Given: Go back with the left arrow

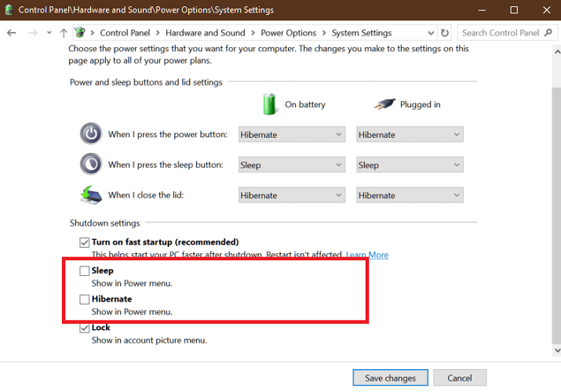Looking at the screenshot, I should 12,33.
